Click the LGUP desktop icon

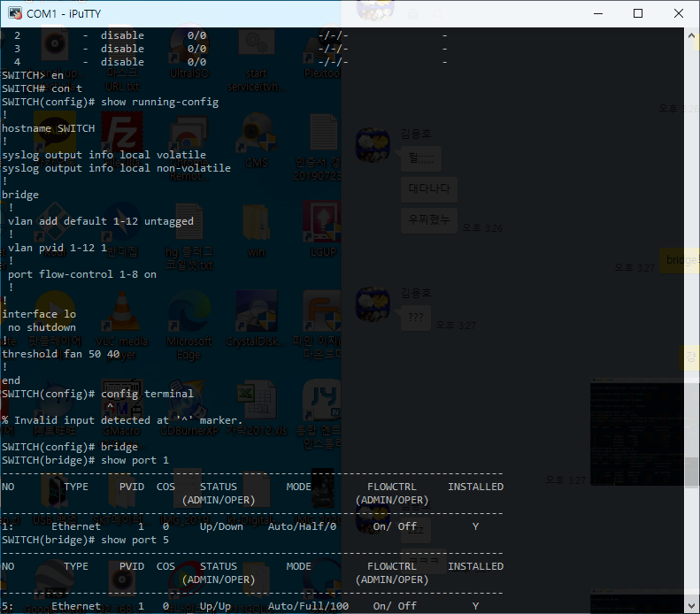tap(320, 221)
